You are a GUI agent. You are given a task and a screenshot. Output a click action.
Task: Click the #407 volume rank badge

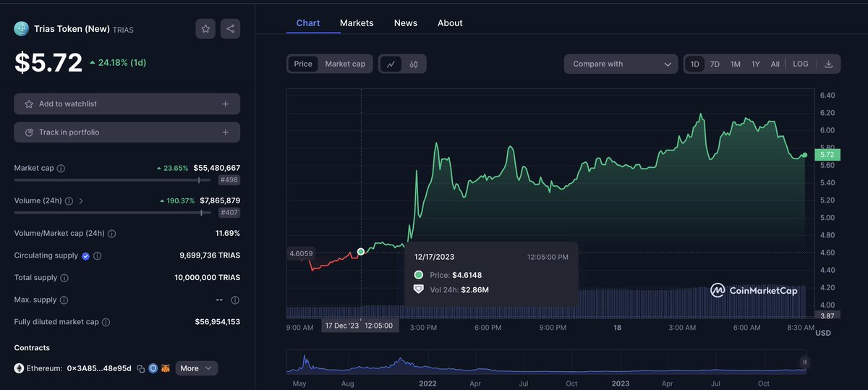(229, 213)
